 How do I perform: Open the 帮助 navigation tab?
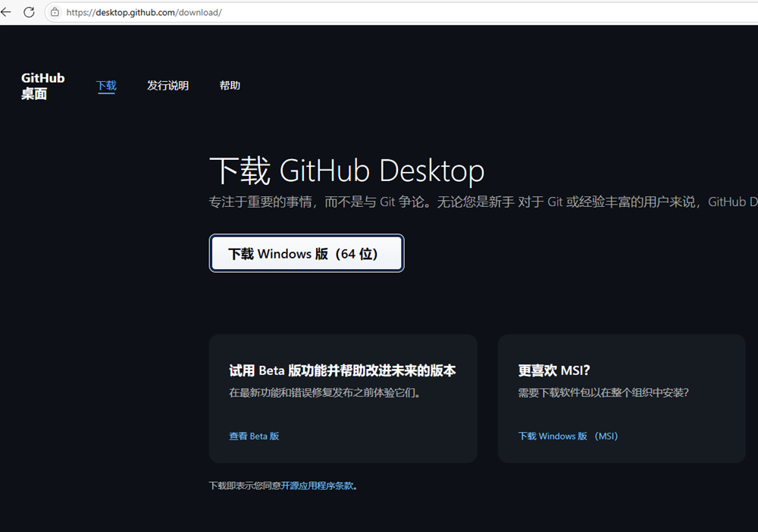(x=230, y=86)
